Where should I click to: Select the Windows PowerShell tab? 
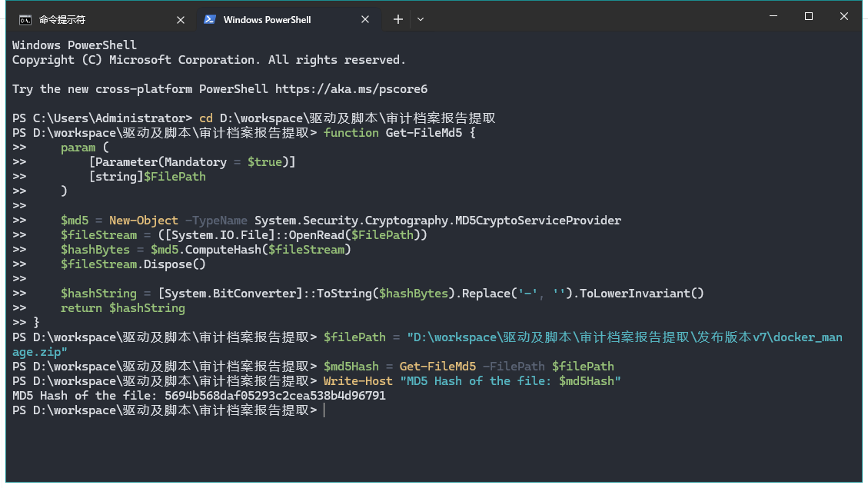click(x=268, y=20)
